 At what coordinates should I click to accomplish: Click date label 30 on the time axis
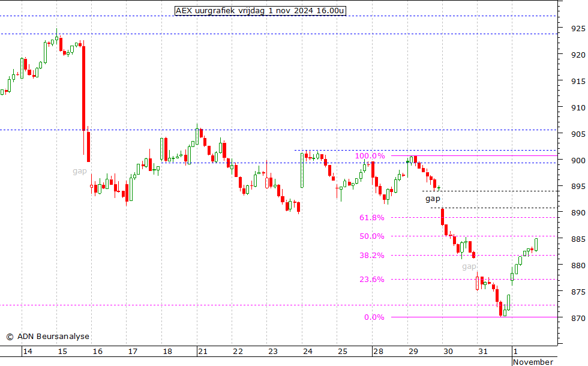(448, 352)
